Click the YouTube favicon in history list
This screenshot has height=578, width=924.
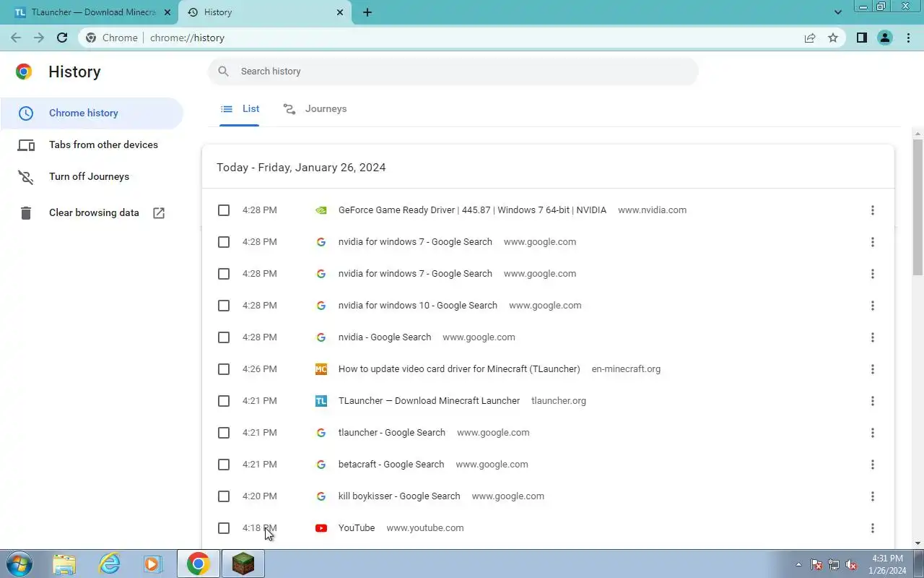pyautogui.click(x=321, y=528)
